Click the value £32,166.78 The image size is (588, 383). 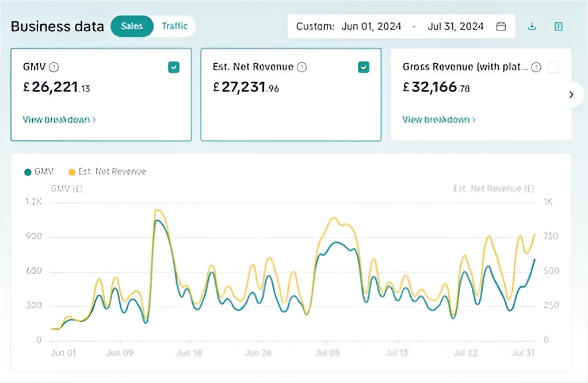pyautogui.click(x=436, y=87)
